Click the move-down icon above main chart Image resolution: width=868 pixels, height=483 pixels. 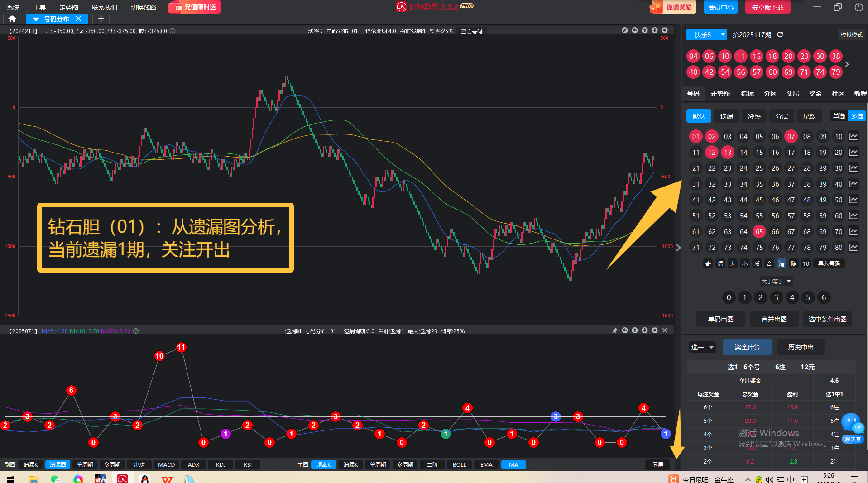pyautogui.click(x=655, y=30)
